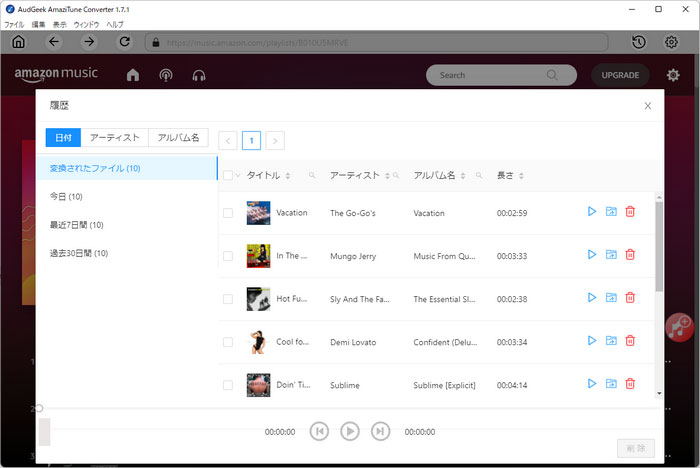
Task: Check the Vacation row checkbox
Action: point(228,213)
